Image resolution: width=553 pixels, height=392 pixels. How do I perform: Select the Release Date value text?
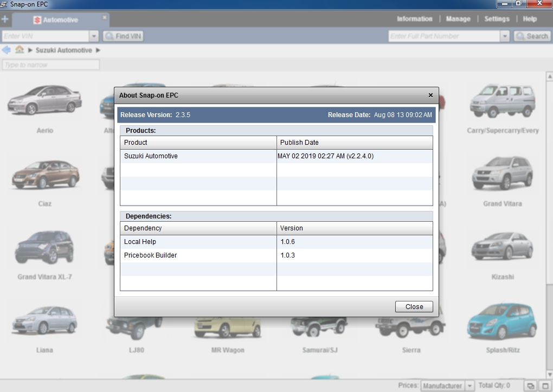coord(403,115)
